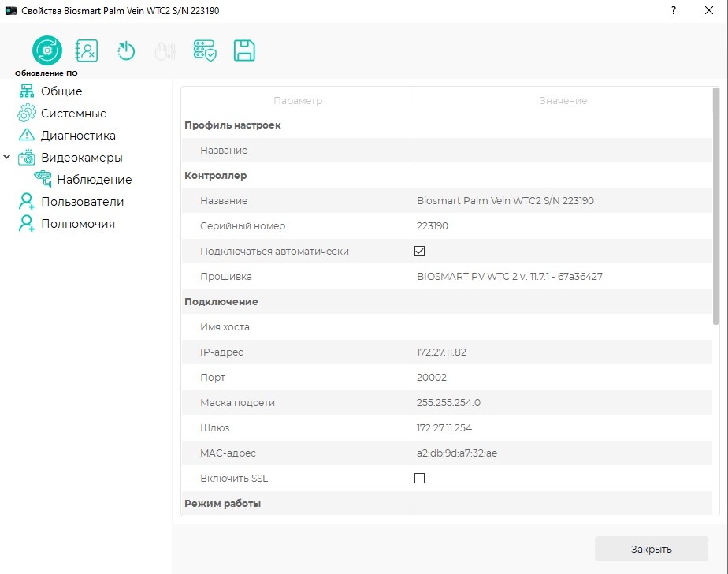Click the user icon next to Пользователи
Image resolution: width=728 pixels, height=574 pixels.
pyautogui.click(x=27, y=201)
